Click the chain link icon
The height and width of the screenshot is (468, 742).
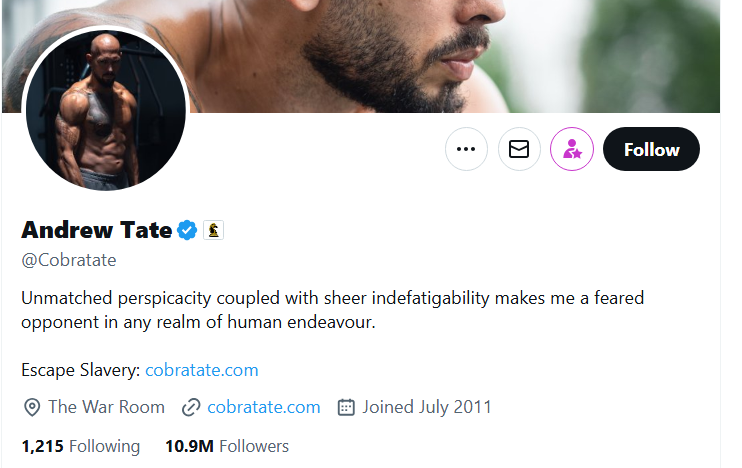tap(191, 407)
